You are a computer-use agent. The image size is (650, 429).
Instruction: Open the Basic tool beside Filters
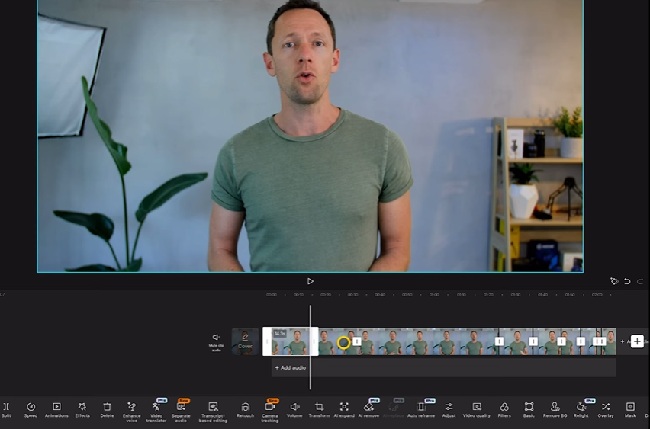[529, 410]
